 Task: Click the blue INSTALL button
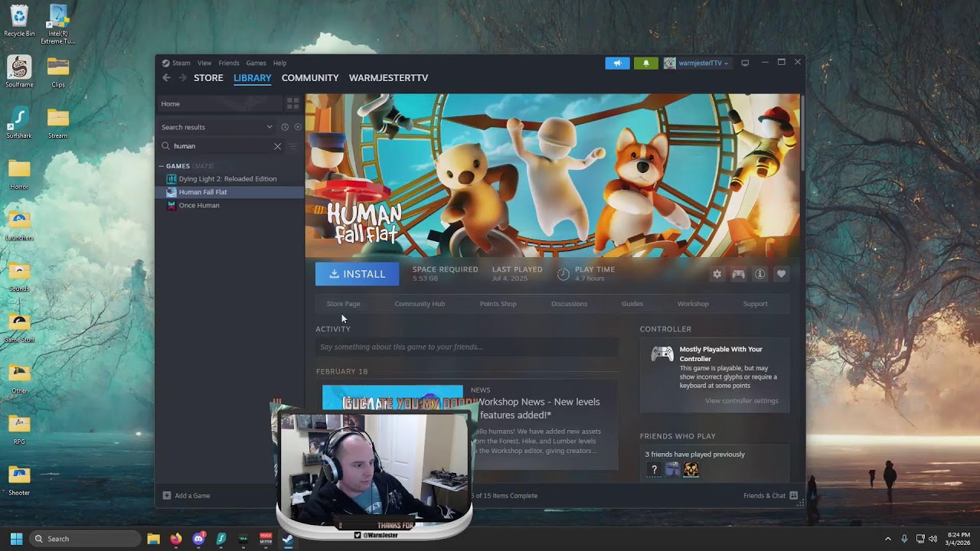click(357, 274)
